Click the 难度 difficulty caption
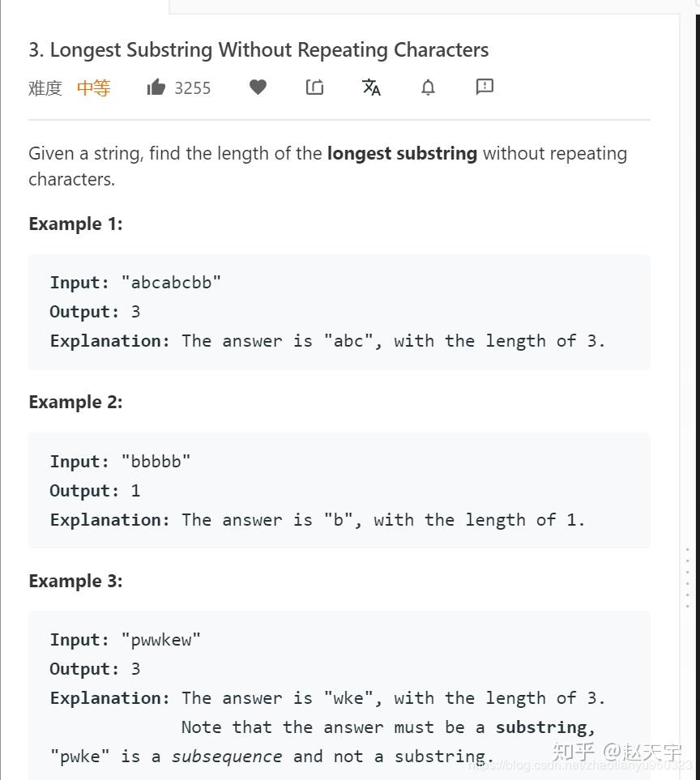 coord(45,88)
